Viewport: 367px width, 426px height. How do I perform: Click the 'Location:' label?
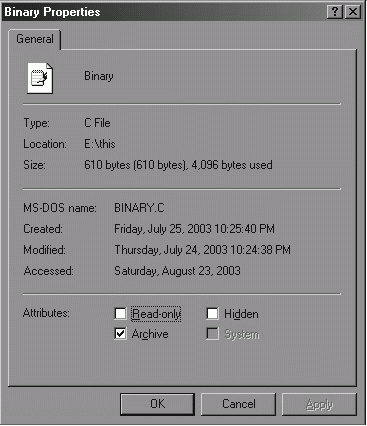(45, 144)
